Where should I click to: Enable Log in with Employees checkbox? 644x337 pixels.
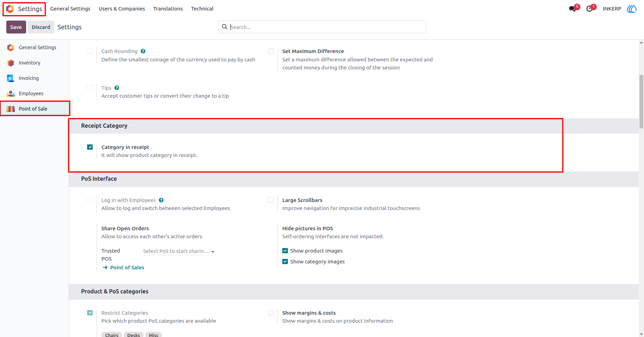pos(90,200)
